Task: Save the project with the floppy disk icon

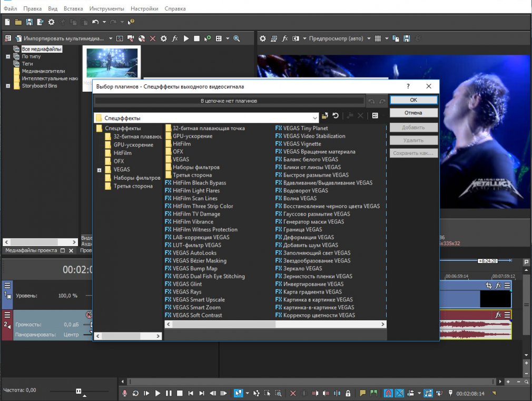Action: point(29,22)
